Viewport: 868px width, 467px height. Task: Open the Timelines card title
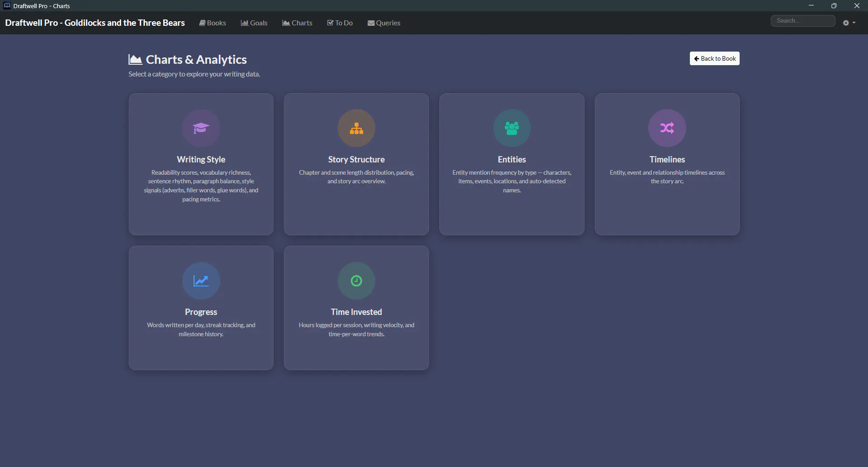point(667,159)
